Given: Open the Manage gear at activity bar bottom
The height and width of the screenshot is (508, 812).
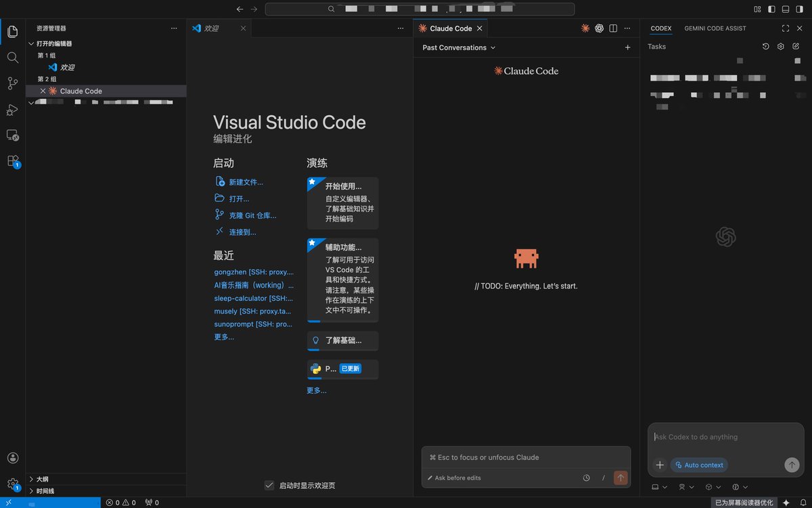Looking at the screenshot, I should pyautogui.click(x=12, y=484).
